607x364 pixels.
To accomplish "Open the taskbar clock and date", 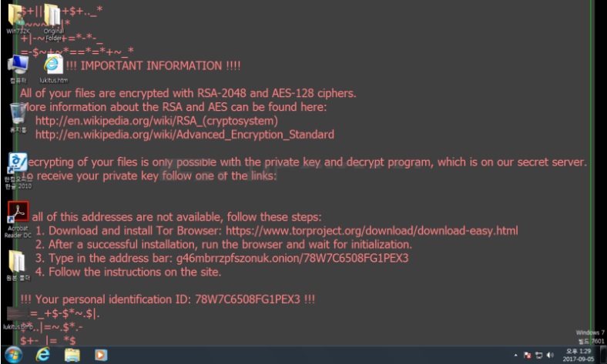I will tap(578, 355).
